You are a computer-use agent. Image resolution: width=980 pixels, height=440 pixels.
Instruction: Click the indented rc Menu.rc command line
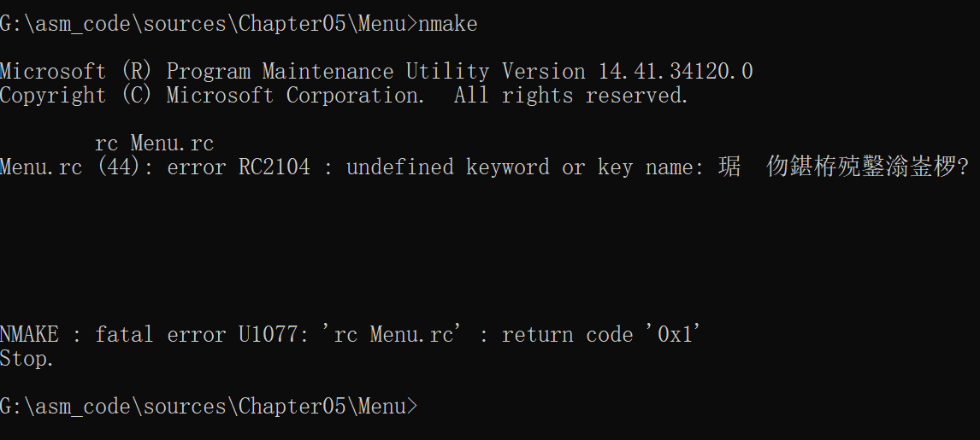(x=155, y=144)
